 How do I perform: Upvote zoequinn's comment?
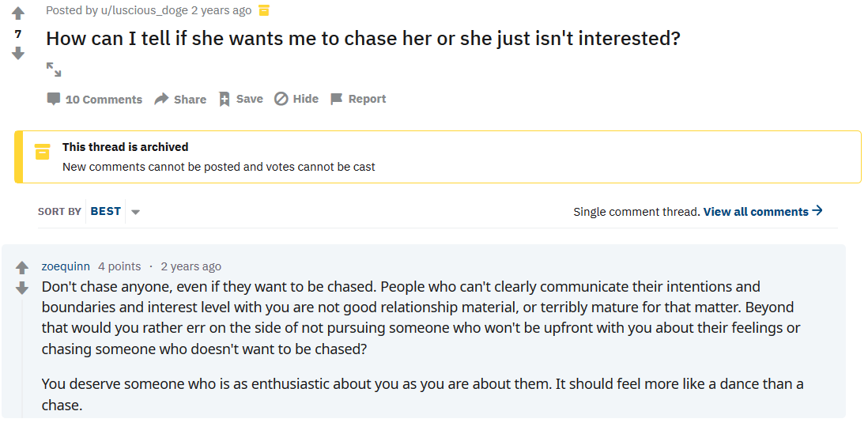(x=21, y=268)
